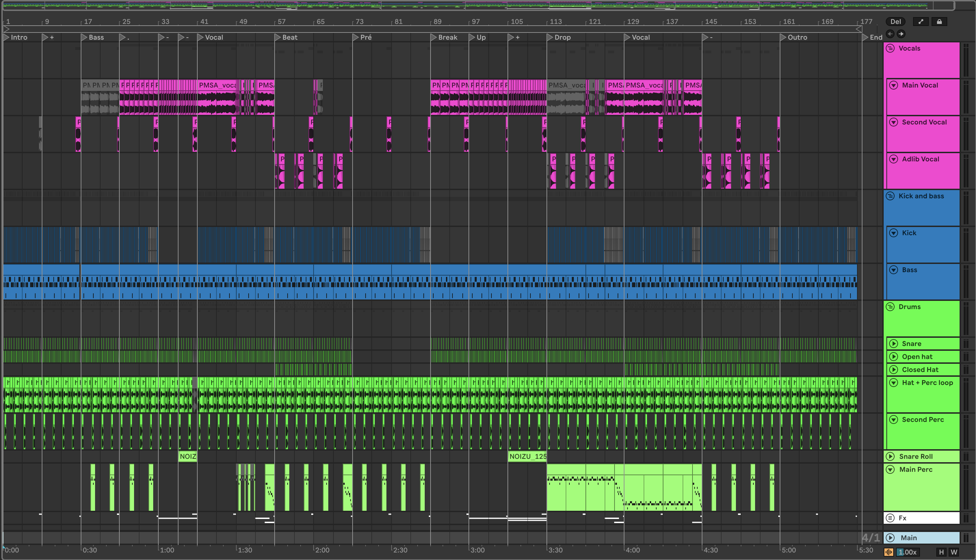Fold the Kick and bass group
The width and height of the screenshot is (976, 560).
890,196
